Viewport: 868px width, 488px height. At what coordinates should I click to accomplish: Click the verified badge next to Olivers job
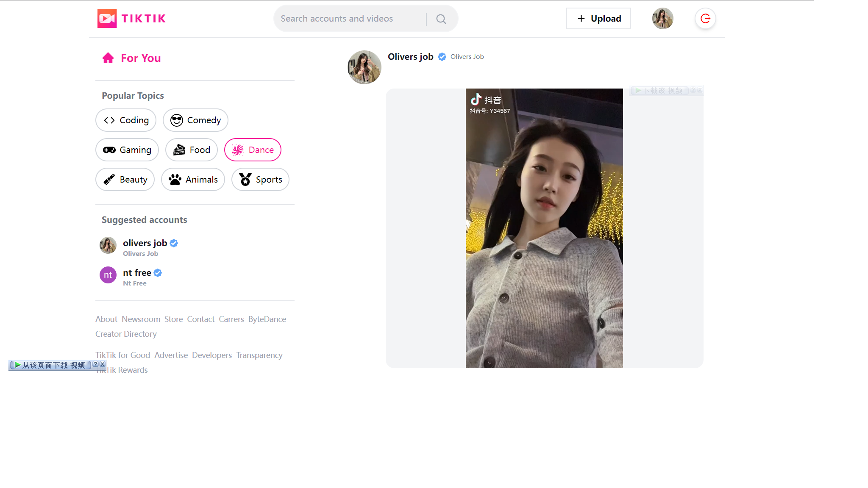click(x=442, y=56)
